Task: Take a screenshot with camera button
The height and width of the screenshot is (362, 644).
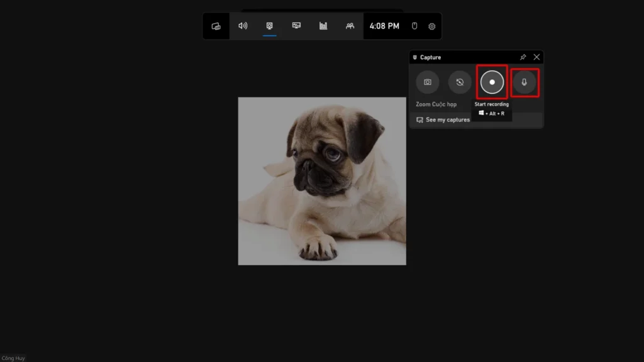Action: (x=428, y=82)
